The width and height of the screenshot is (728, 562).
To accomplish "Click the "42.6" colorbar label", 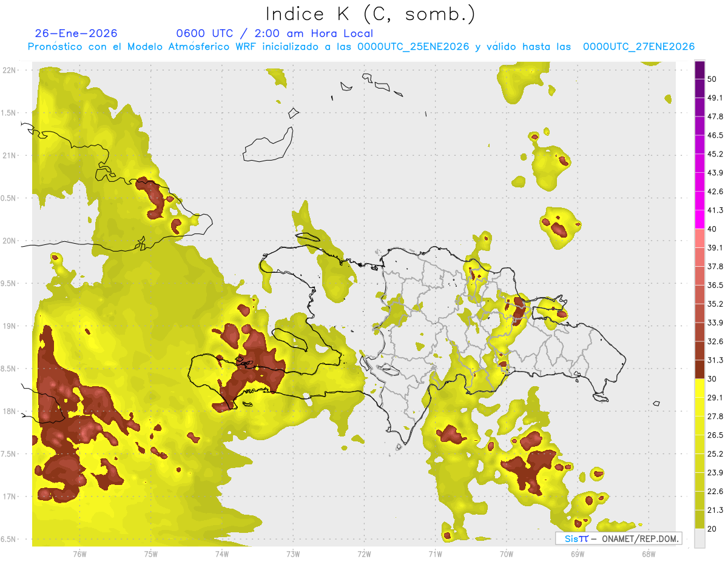I will (715, 192).
